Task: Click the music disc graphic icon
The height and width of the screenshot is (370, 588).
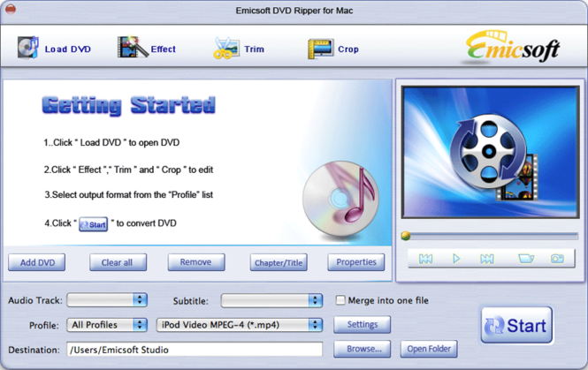Action: [340, 199]
